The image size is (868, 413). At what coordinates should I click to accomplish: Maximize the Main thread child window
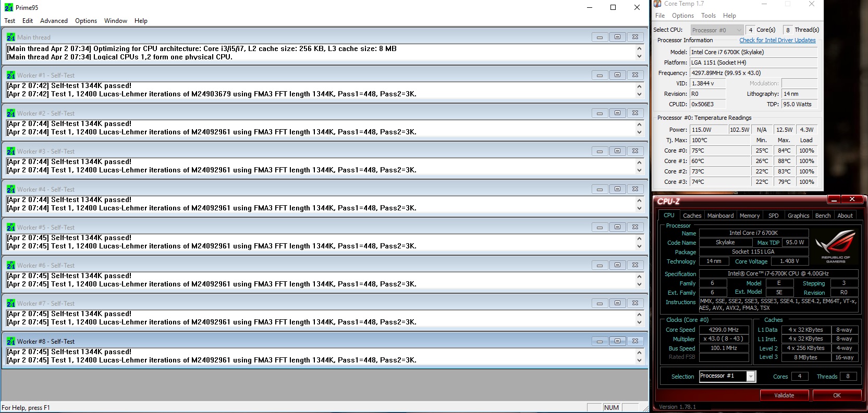[617, 37]
